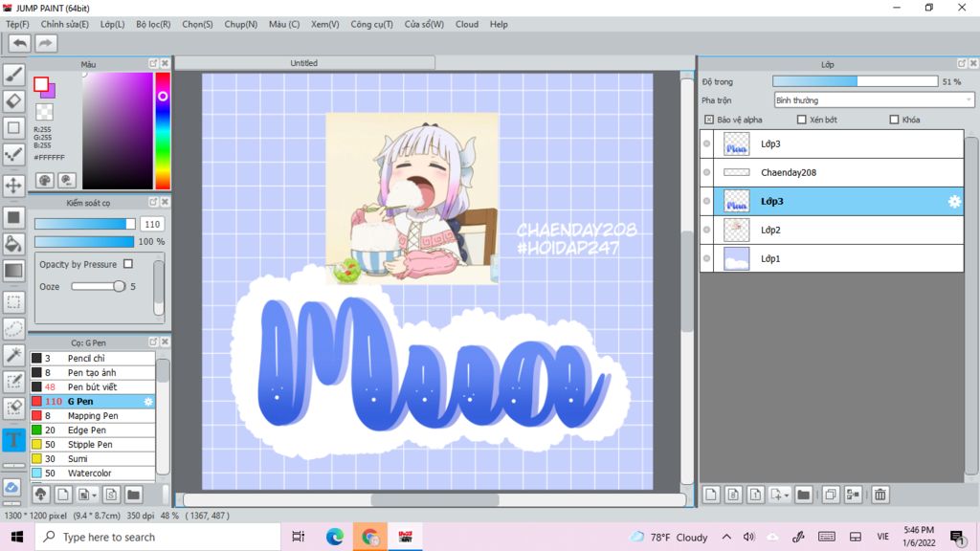
Task: Select the Edge Pen brush
Action: click(x=93, y=430)
